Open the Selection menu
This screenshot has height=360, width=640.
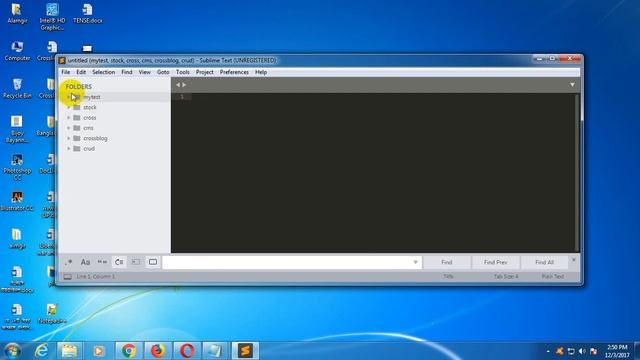[x=103, y=72]
